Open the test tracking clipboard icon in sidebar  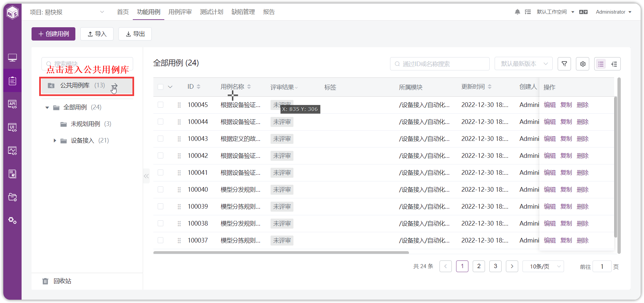pos(12,81)
